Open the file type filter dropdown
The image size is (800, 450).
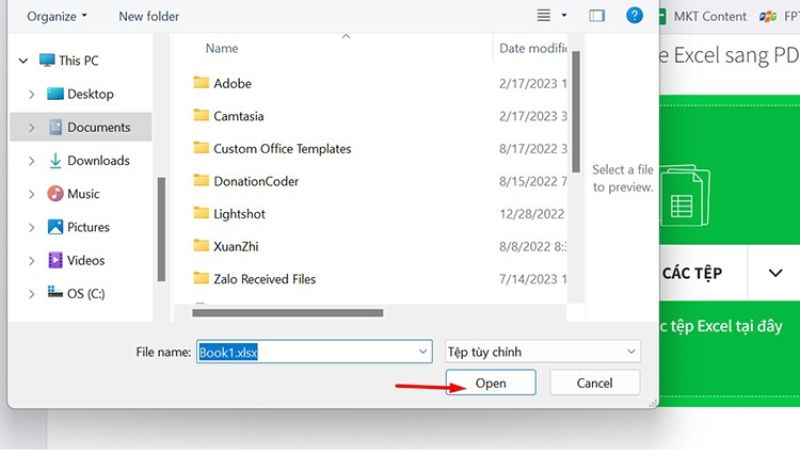coord(541,352)
